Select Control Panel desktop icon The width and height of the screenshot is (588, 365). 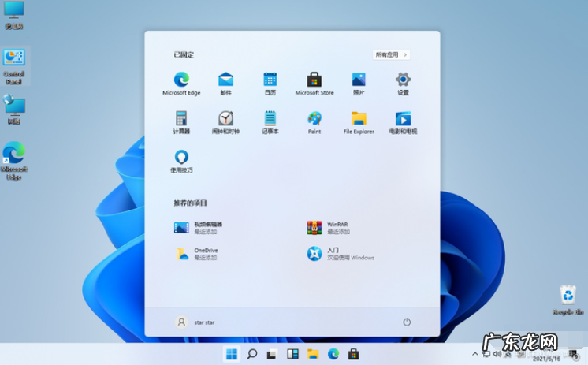point(14,67)
